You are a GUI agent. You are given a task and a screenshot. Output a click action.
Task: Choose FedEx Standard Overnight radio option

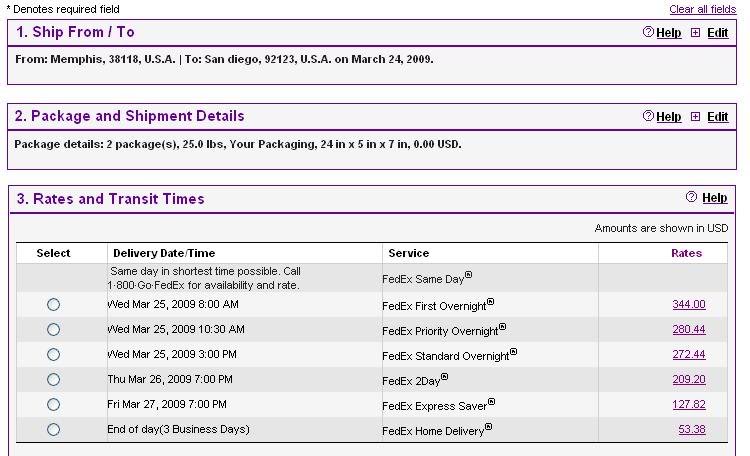[x=54, y=354]
